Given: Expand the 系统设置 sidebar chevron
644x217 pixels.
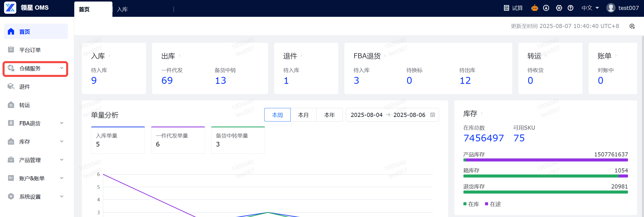Looking at the screenshot, I should pos(62,196).
